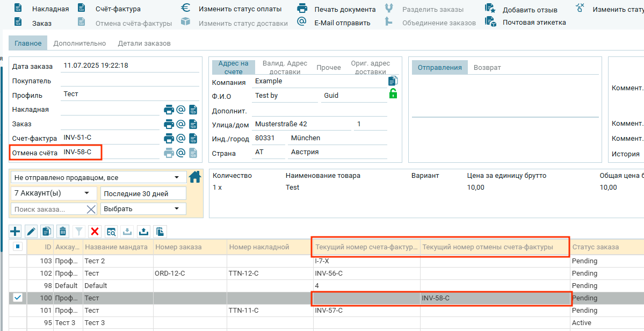Click the red X icon in list toolbar

[x=95, y=232]
